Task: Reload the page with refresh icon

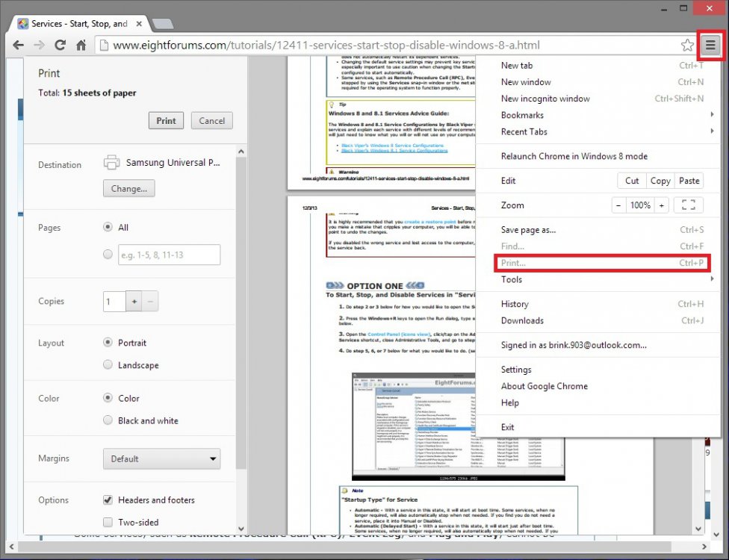Action: click(60, 45)
